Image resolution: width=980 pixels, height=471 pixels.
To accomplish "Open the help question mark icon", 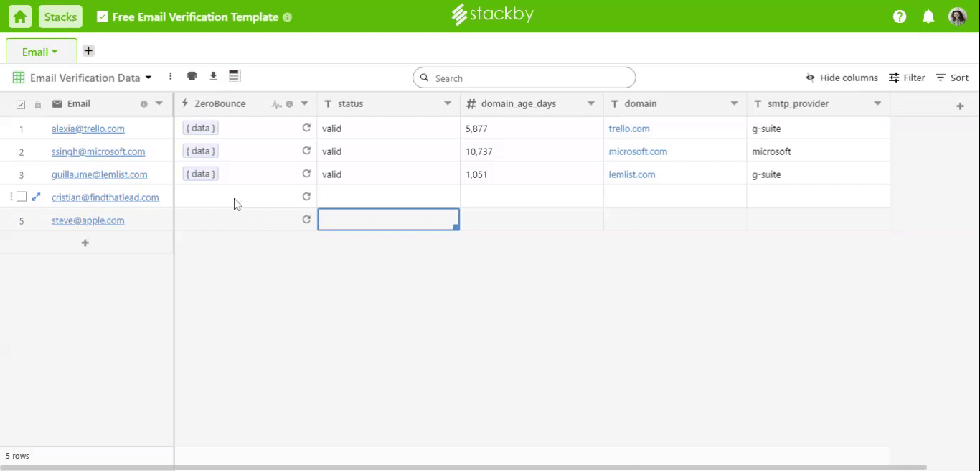I will click(x=900, y=17).
